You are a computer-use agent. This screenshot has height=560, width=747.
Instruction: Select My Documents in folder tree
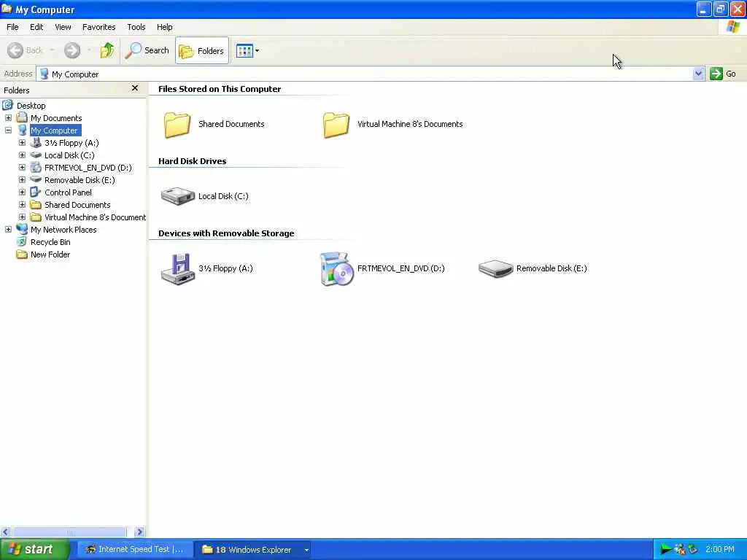coord(56,118)
